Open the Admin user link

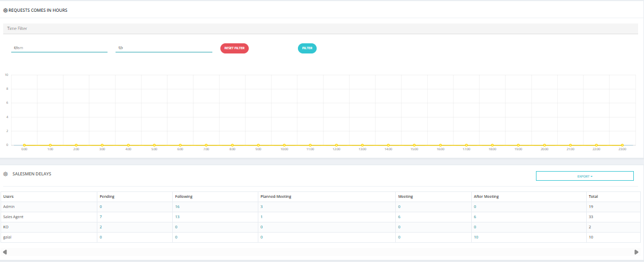click(x=9, y=206)
